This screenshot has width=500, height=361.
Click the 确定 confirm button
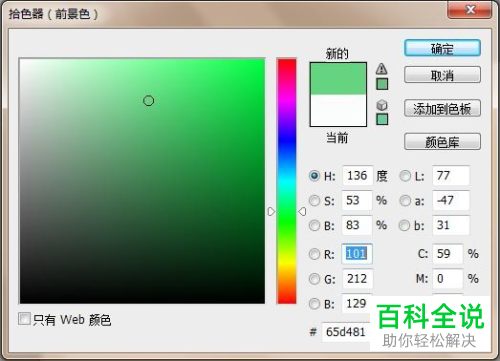[442, 49]
